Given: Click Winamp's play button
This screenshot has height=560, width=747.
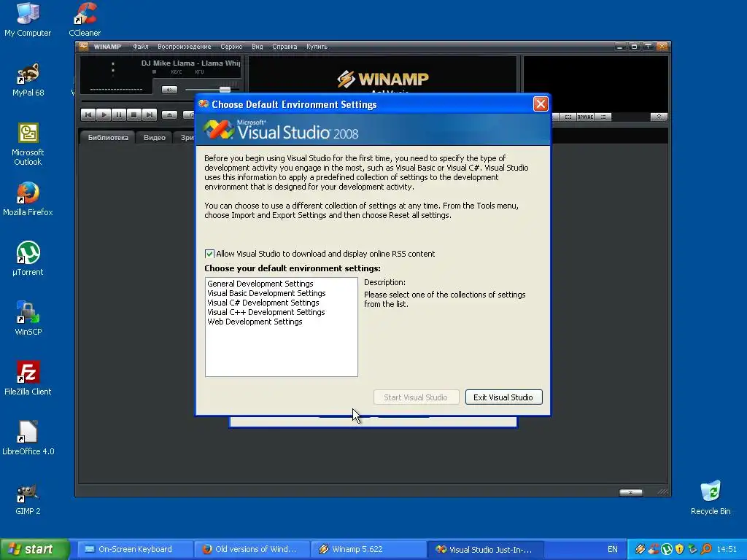Looking at the screenshot, I should tap(104, 114).
